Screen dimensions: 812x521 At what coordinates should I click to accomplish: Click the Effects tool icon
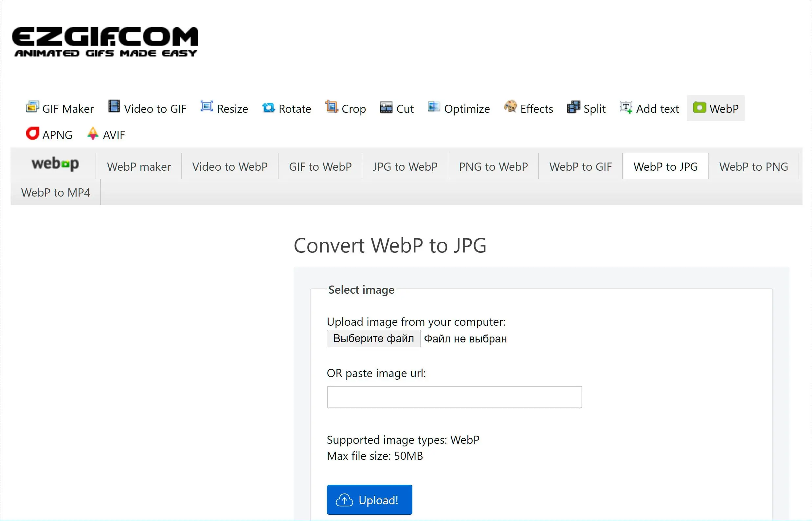point(508,108)
